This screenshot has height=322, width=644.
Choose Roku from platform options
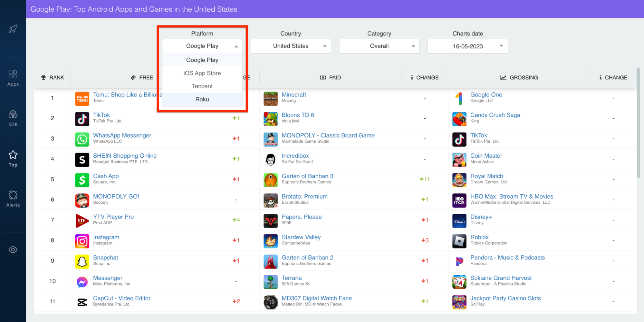pyautogui.click(x=202, y=99)
